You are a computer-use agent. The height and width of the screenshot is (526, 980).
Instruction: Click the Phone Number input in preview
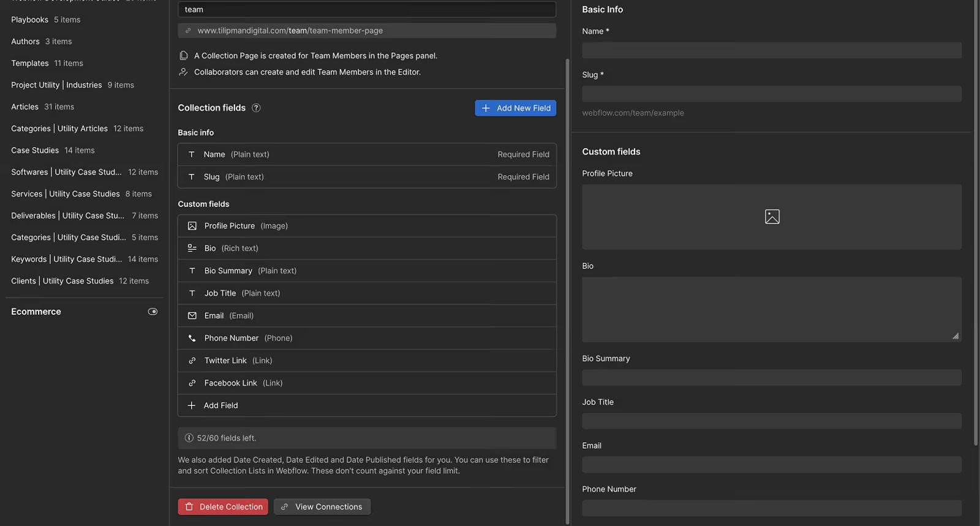(x=772, y=508)
